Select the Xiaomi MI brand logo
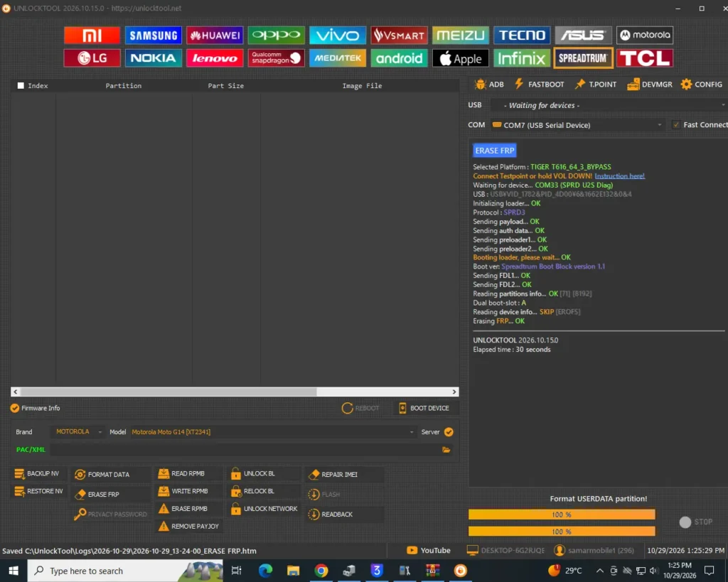This screenshot has width=728, height=582. pyautogui.click(x=92, y=36)
